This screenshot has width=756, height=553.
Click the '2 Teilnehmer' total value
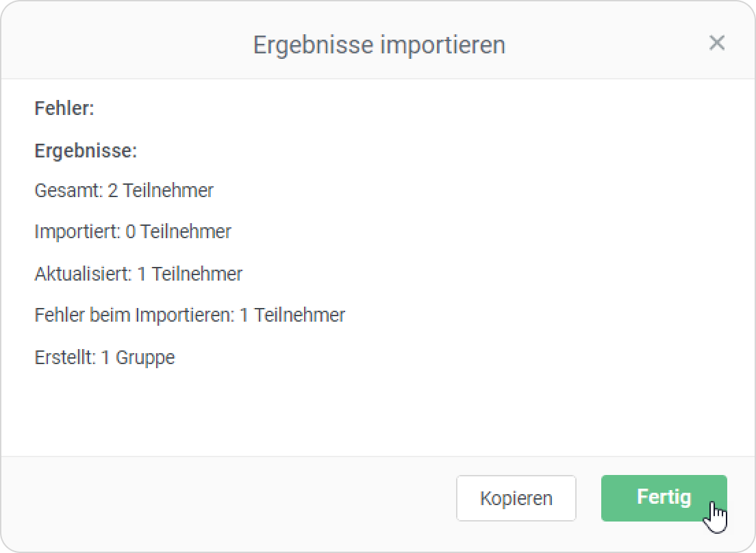tap(161, 190)
